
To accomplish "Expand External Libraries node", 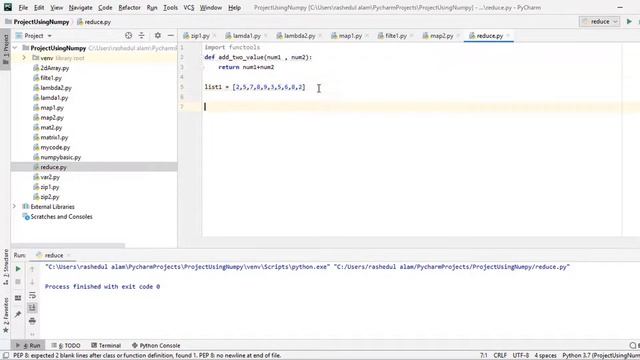I will (15, 207).
